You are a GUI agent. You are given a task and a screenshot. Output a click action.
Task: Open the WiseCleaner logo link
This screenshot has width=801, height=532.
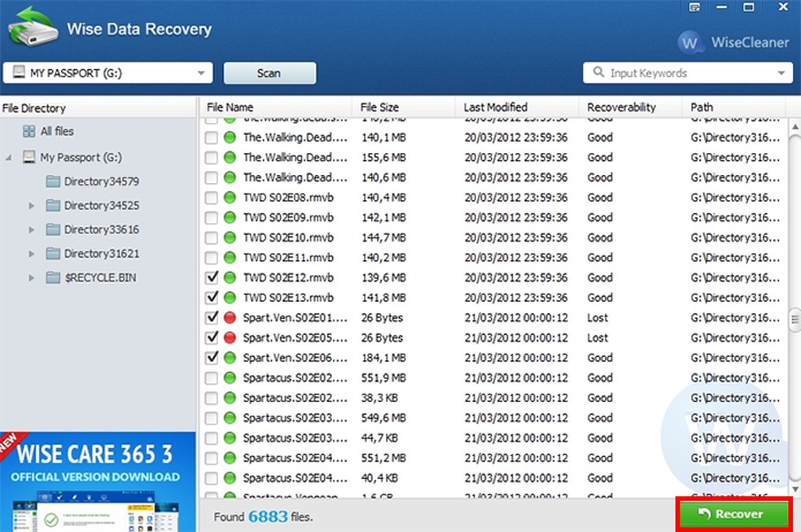[733, 41]
